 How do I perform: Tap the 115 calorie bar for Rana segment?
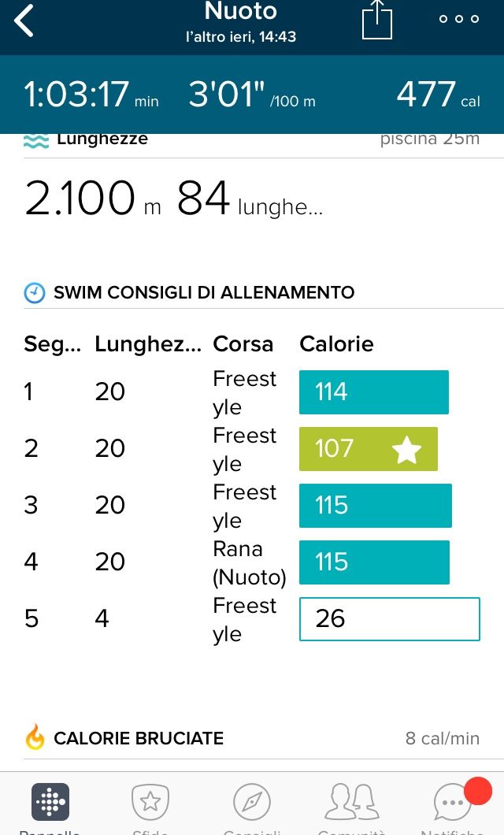point(374,562)
